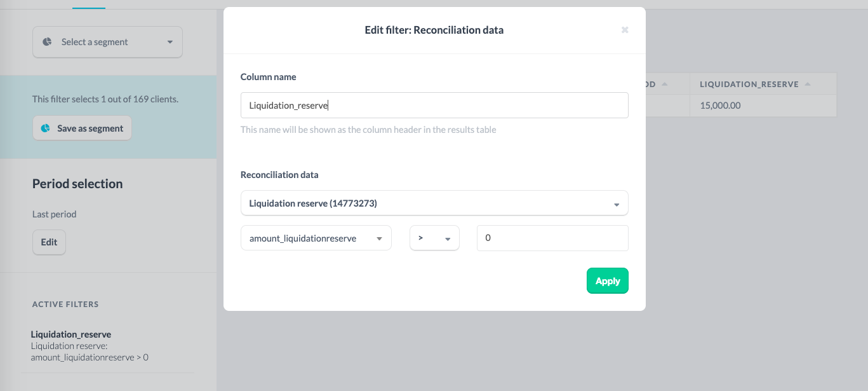868x391 pixels.
Task: Click the Save as segment button
Action: (x=82, y=128)
